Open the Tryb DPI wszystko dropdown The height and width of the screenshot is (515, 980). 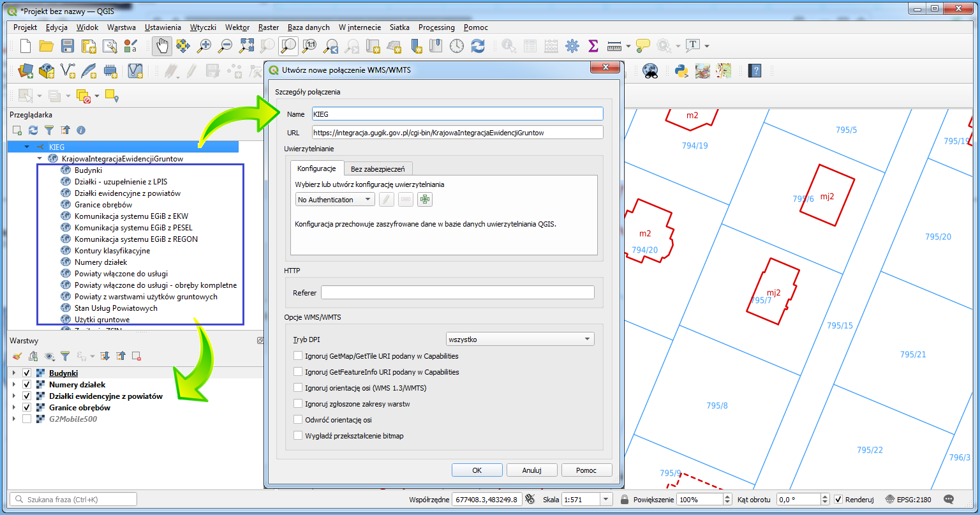[x=520, y=340]
